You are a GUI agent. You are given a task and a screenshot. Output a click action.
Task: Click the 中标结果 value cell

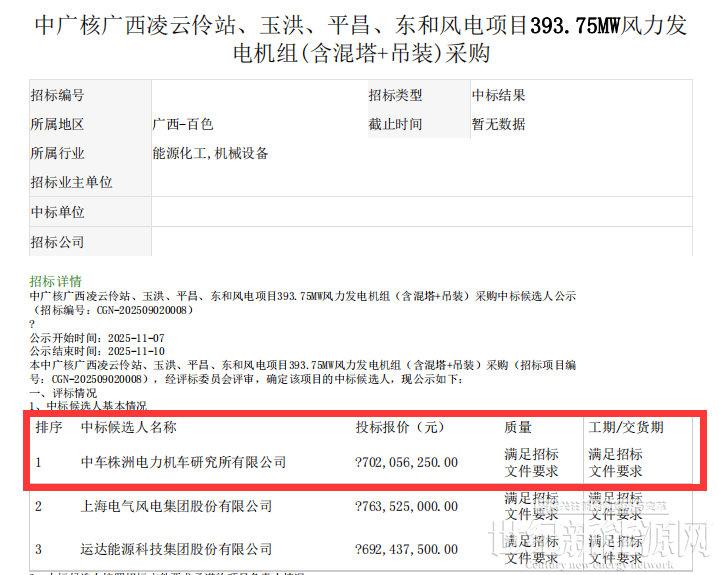click(x=498, y=96)
